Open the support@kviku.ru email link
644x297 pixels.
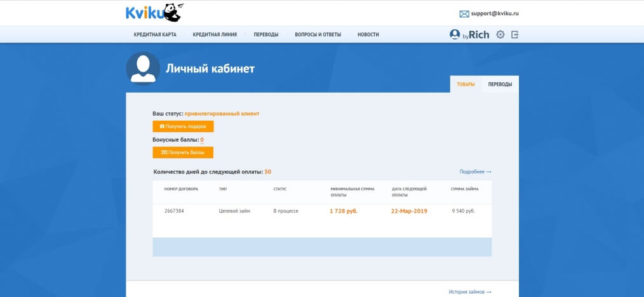495,13
